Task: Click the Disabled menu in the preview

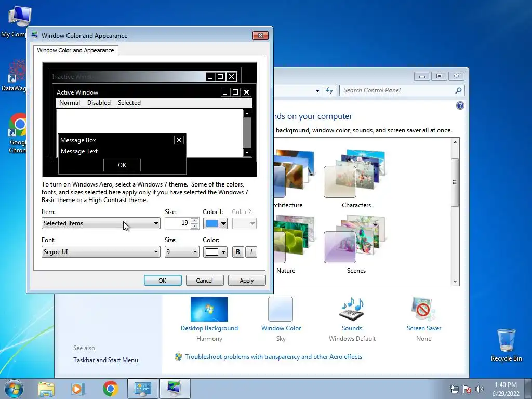Action: (99, 103)
